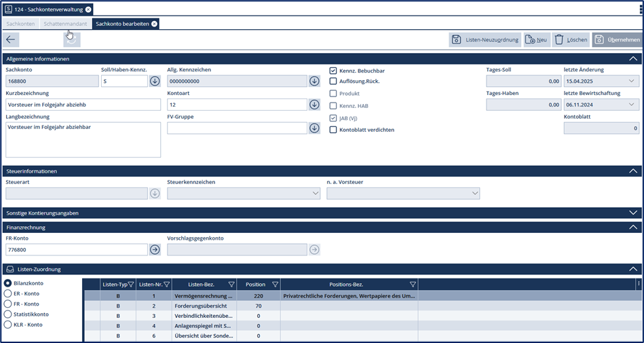The width and height of the screenshot is (644, 343).
Task: Expand Sonstige Kontierungsangaben section
Action: [632, 213]
